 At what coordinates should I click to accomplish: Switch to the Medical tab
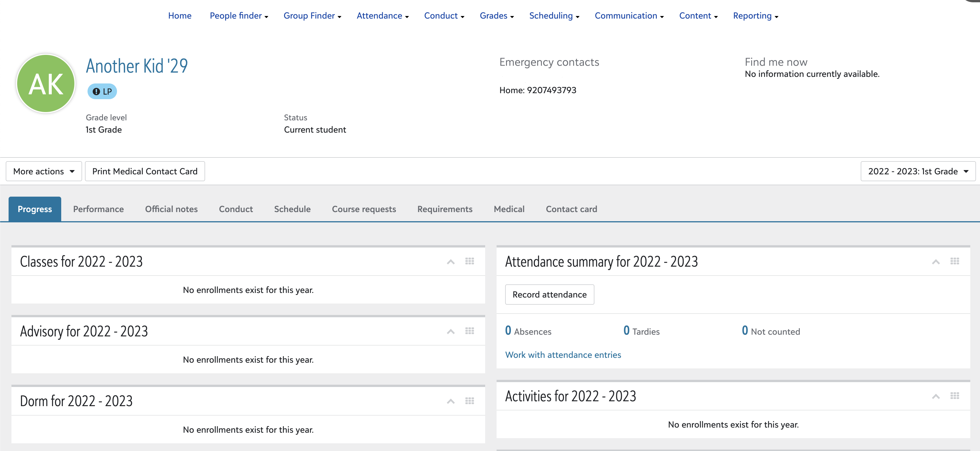pyautogui.click(x=509, y=209)
